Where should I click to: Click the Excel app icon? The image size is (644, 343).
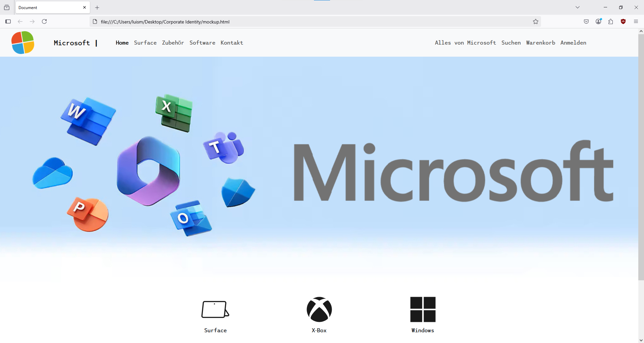pyautogui.click(x=174, y=113)
